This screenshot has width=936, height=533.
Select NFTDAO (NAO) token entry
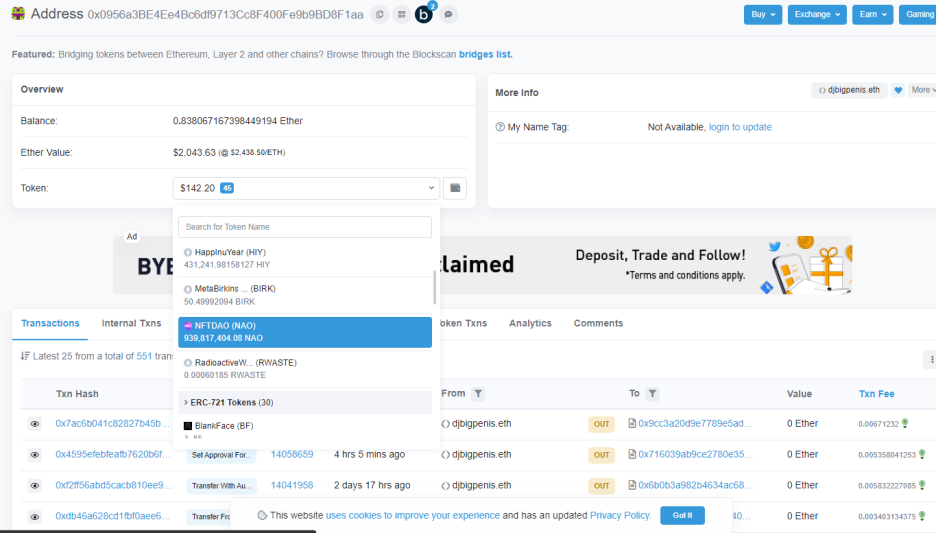305,332
